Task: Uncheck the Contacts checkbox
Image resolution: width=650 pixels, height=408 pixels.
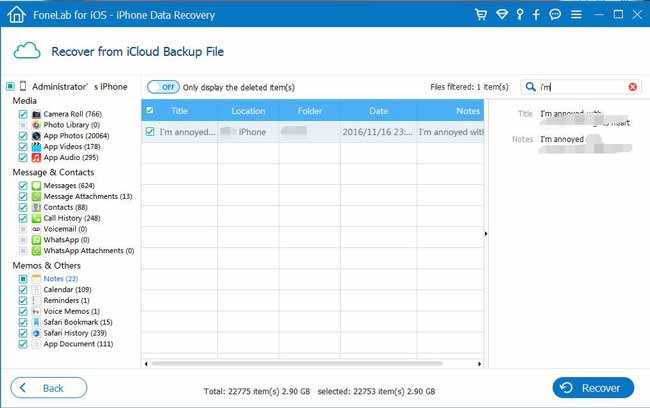Action: click(23, 207)
